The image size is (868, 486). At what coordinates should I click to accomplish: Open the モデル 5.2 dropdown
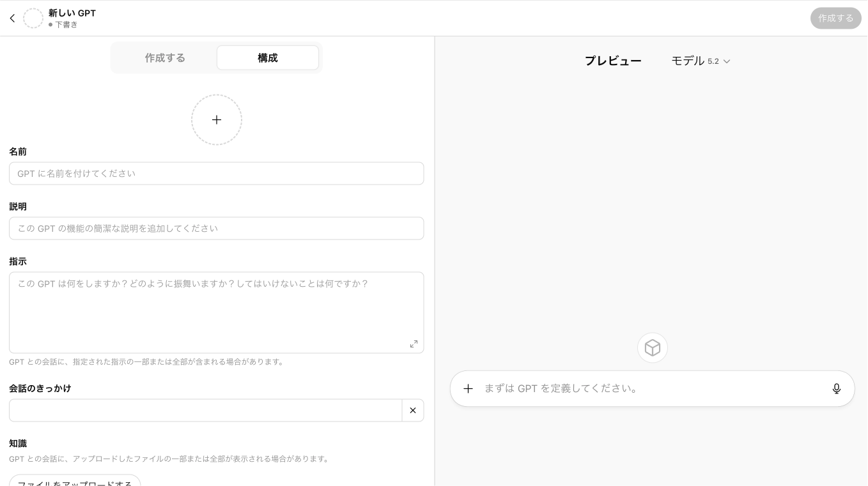701,61
